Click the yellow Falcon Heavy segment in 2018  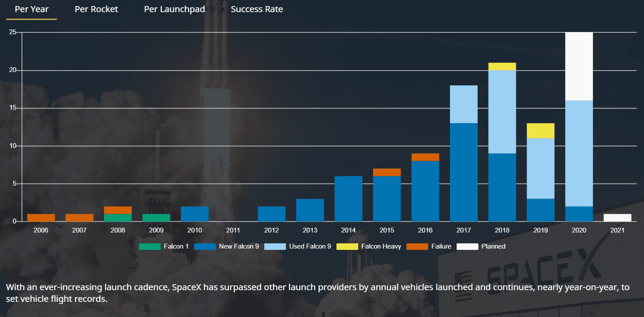point(502,66)
